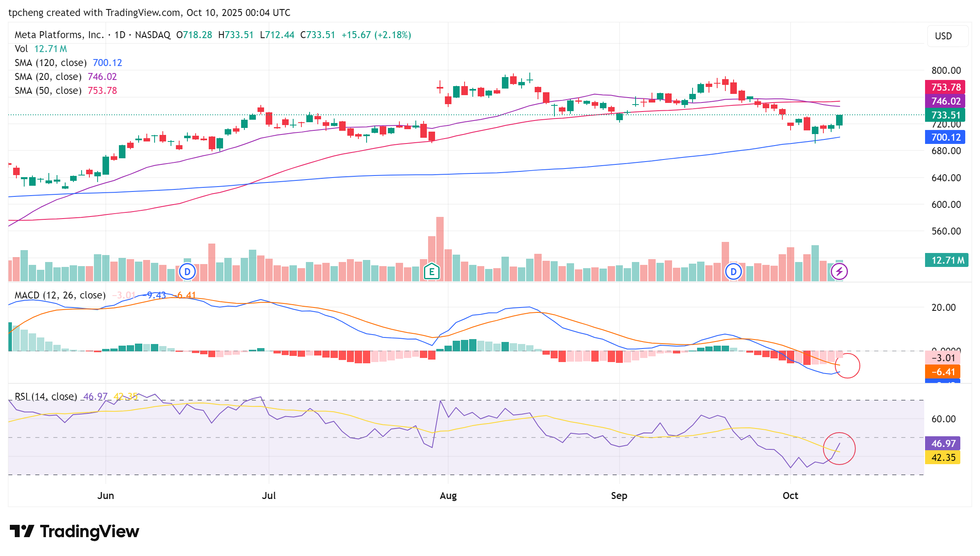Click the Aug label on time axis

pyautogui.click(x=448, y=496)
